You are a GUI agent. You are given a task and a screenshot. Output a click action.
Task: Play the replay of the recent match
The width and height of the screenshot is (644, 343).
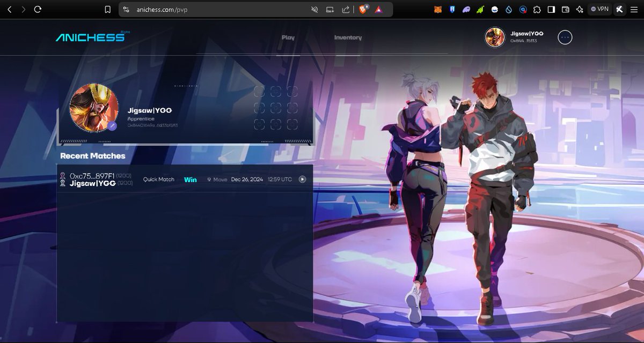[302, 180]
